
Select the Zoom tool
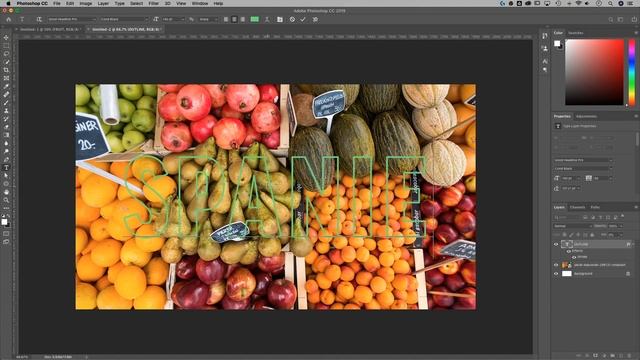point(6,200)
